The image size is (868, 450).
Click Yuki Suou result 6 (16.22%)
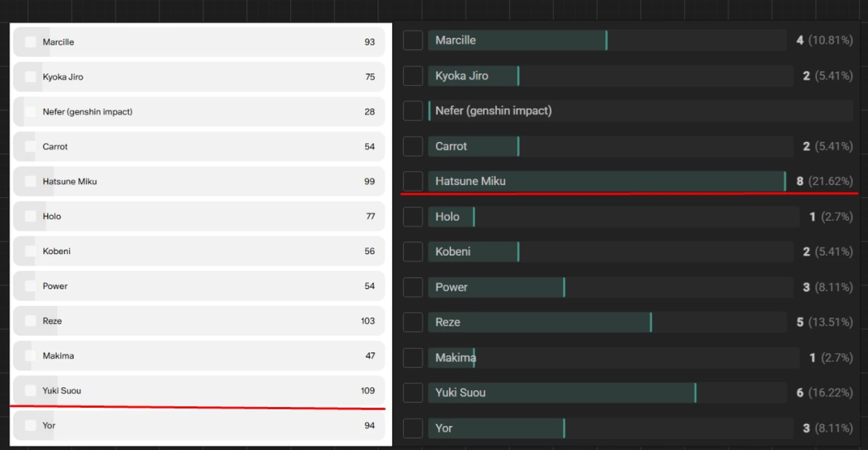[825, 393]
